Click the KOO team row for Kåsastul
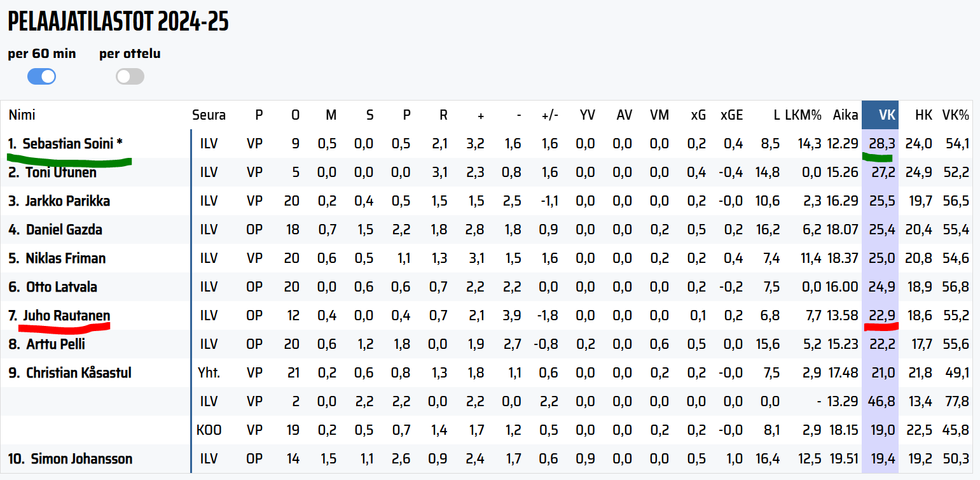 (209, 430)
